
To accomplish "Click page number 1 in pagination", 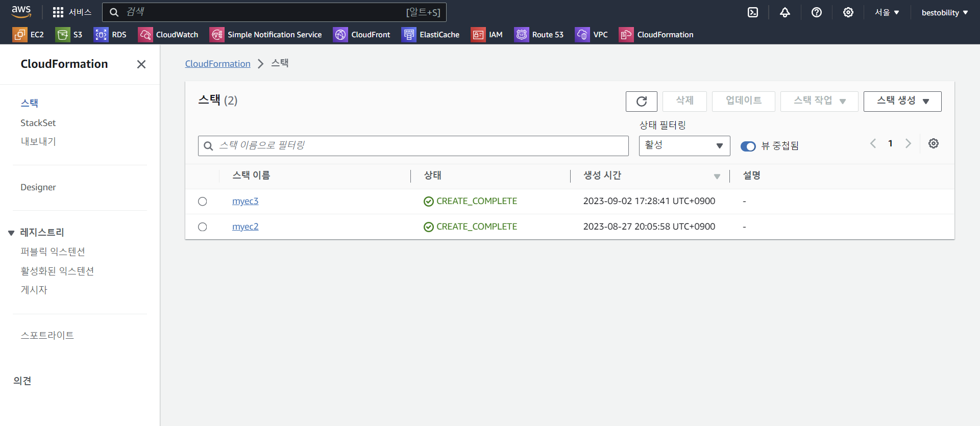I will 891,144.
